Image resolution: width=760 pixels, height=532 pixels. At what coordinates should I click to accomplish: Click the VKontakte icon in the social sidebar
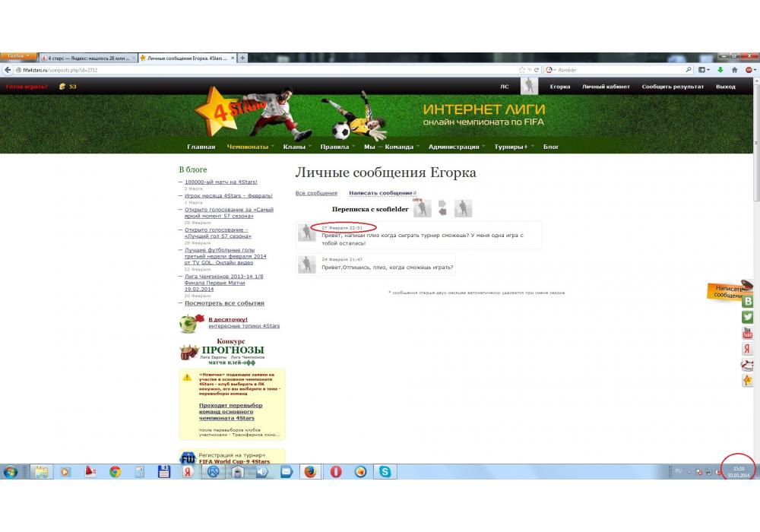point(748,302)
